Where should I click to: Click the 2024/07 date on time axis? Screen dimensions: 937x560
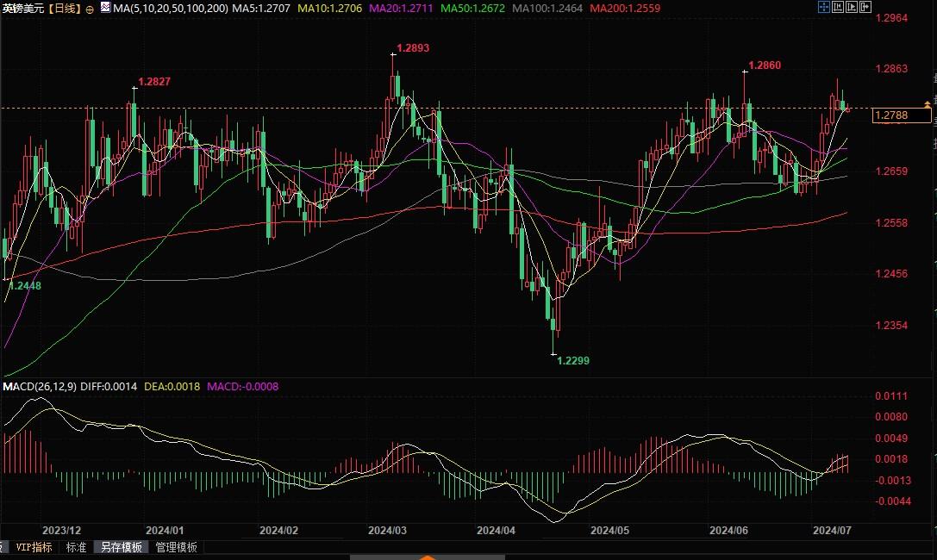point(832,530)
